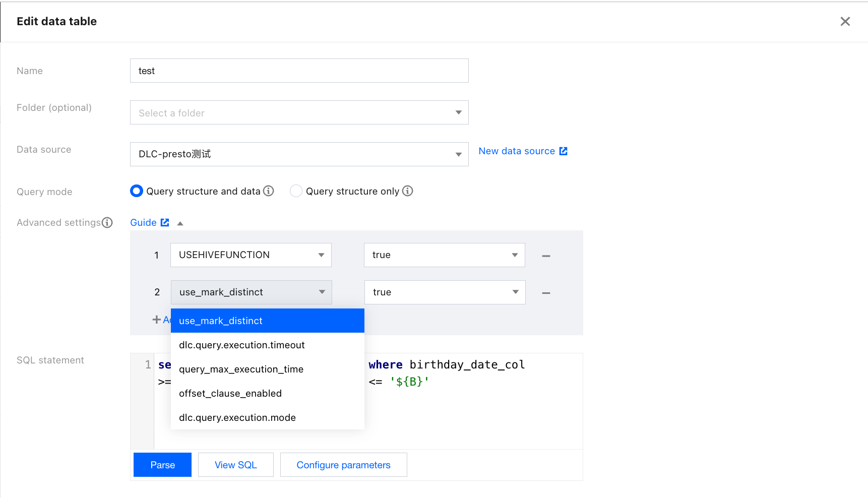Close the Edit data table dialog

[845, 21]
